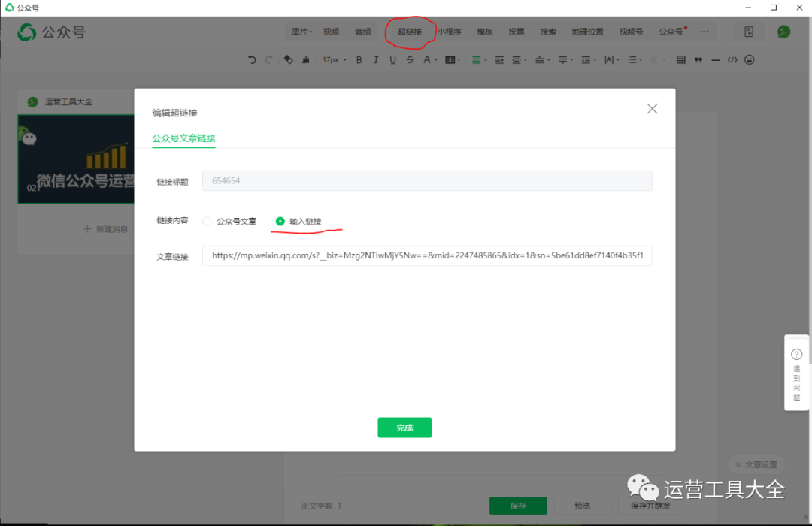Click the text background color icon
This screenshot has width=812, height=526.
click(450, 60)
